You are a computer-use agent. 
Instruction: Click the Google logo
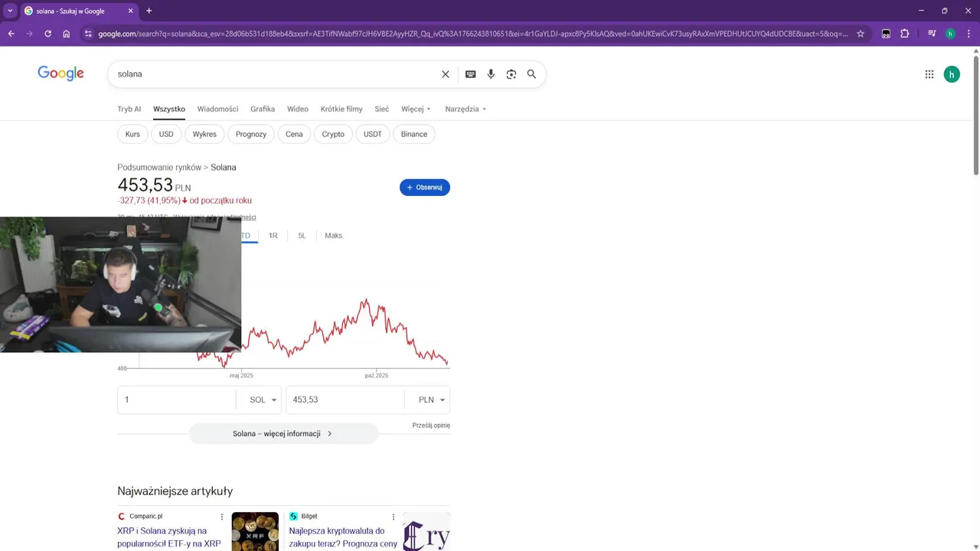(60, 73)
